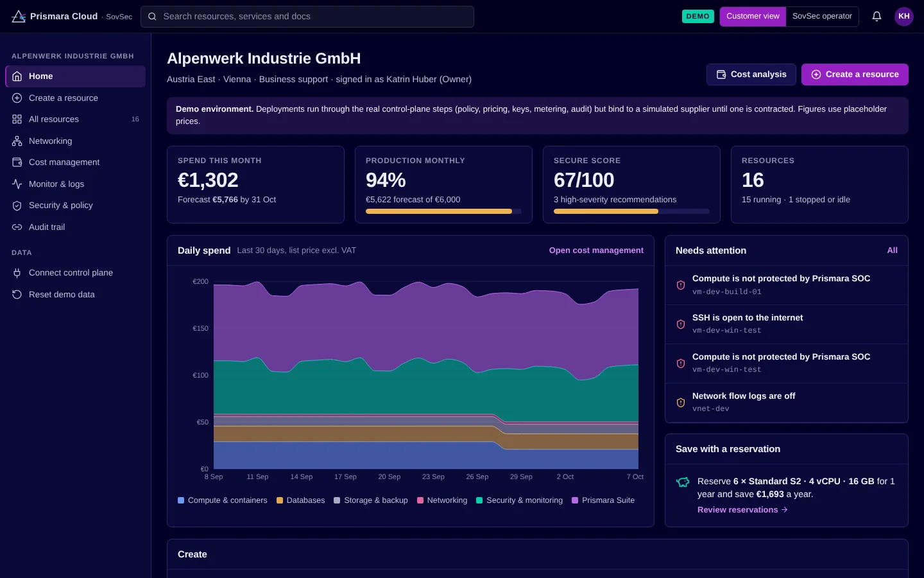924x578 pixels.
Task: Click the Connect control plane plug icon
Action: [17, 273]
